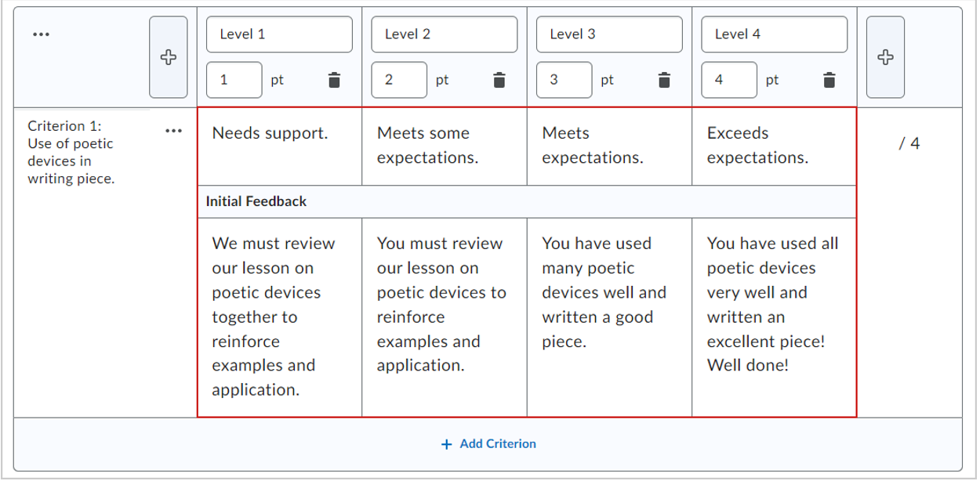
Task: Select the Needs support description cell
Action: tap(278, 146)
